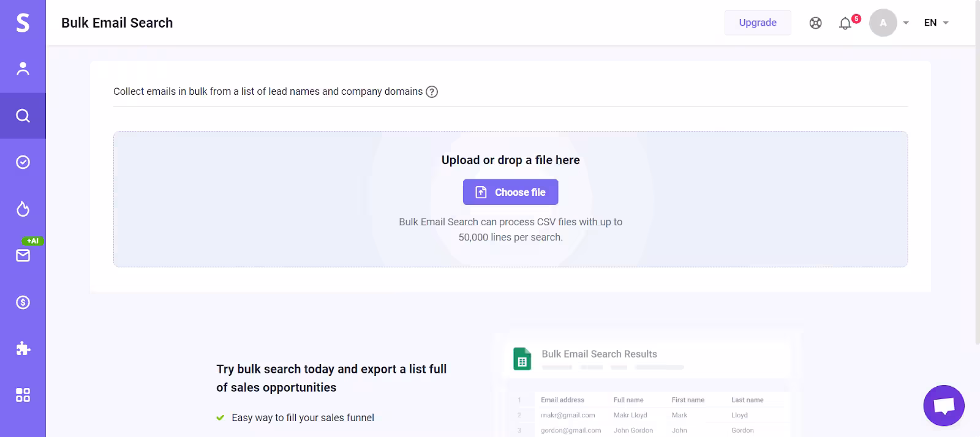The width and height of the screenshot is (980, 437).
Task: Click the question mark info tooltip icon
Action: coord(432,92)
